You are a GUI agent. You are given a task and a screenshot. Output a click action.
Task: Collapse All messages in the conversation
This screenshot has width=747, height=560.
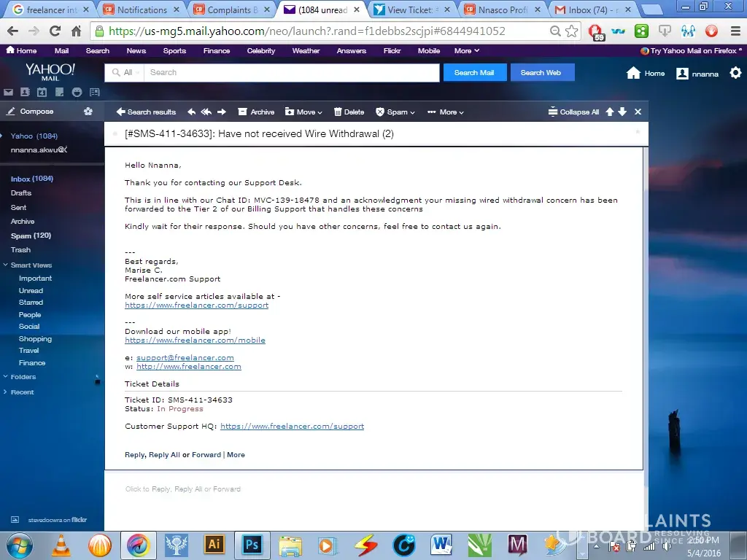pyautogui.click(x=573, y=112)
